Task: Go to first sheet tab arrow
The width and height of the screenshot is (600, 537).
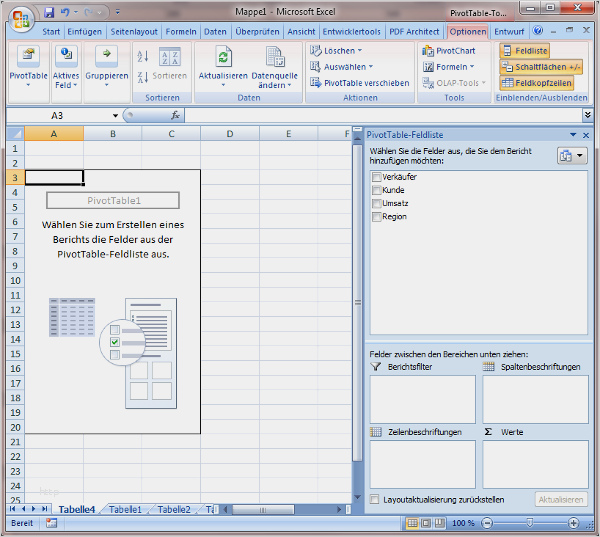Action: [x=13, y=509]
